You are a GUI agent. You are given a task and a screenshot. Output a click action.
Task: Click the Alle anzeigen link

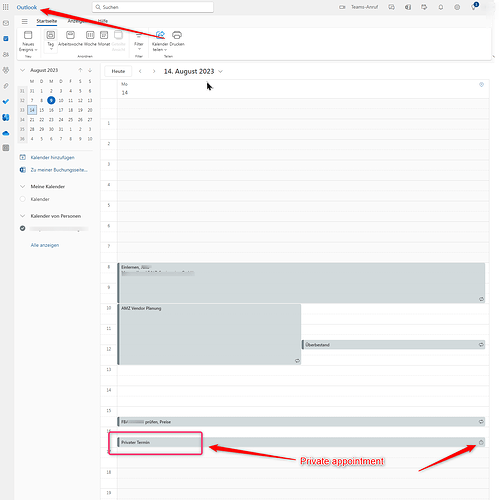(x=45, y=245)
